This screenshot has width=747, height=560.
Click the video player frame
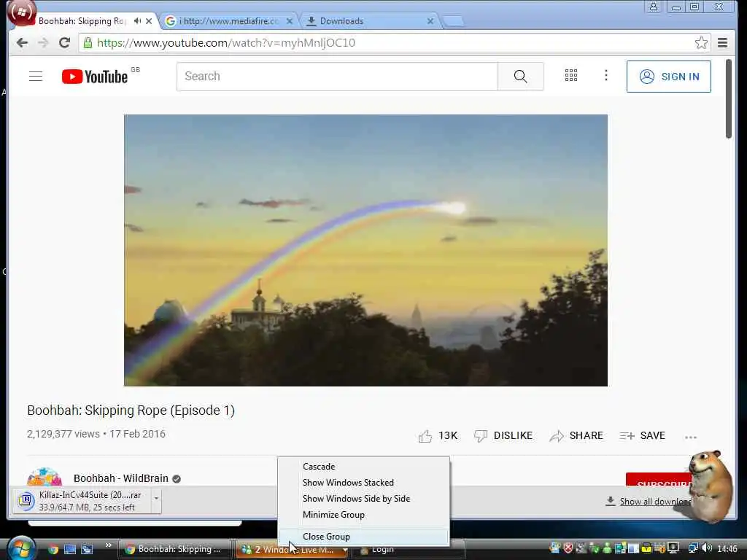coord(365,250)
